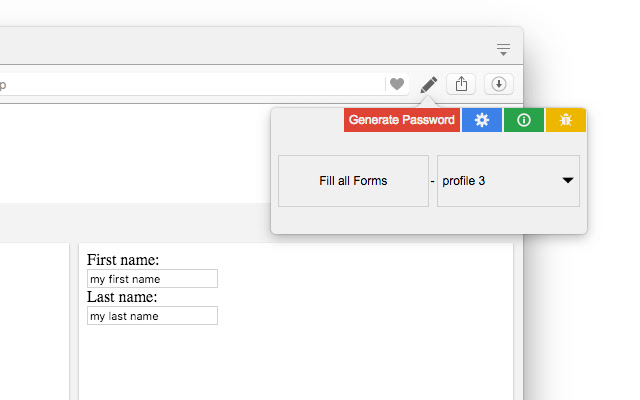This screenshot has height=400, width=640.
Task: Click the pencil extension icon in toolbar
Action: coord(429,84)
